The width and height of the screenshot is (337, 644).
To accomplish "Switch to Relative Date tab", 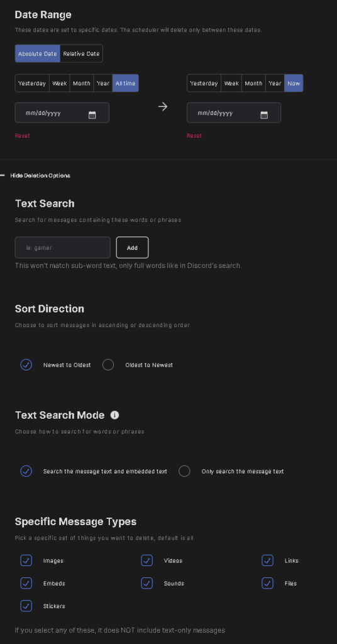I will tap(81, 54).
